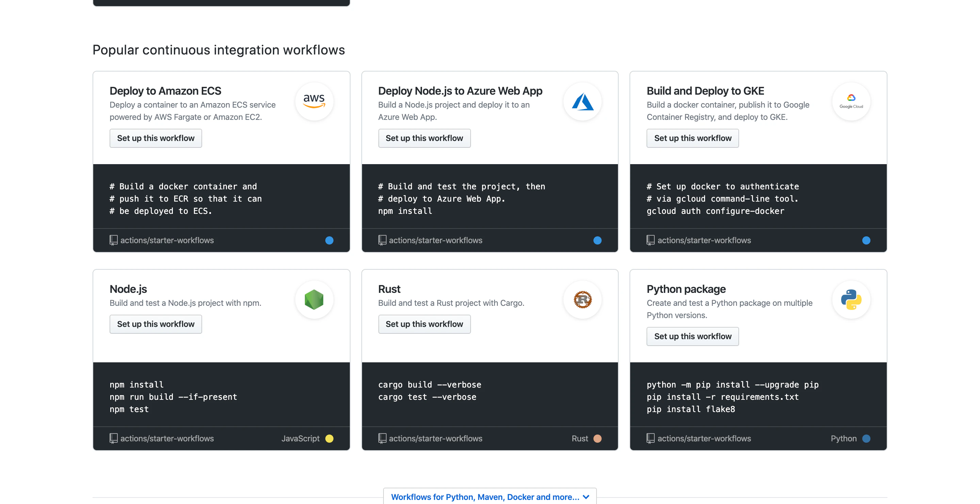This screenshot has width=980, height=504.
Task: Set up the Node.js workflow
Action: click(156, 324)
